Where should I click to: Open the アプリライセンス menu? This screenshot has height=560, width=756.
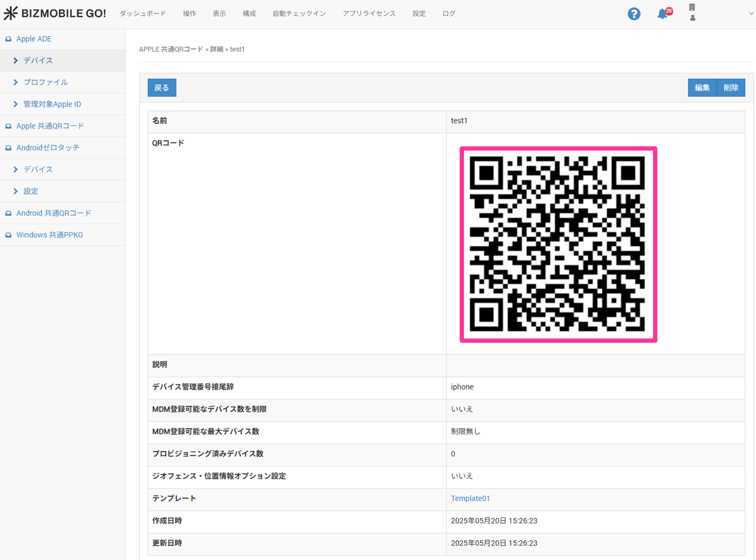coord(369,13)
